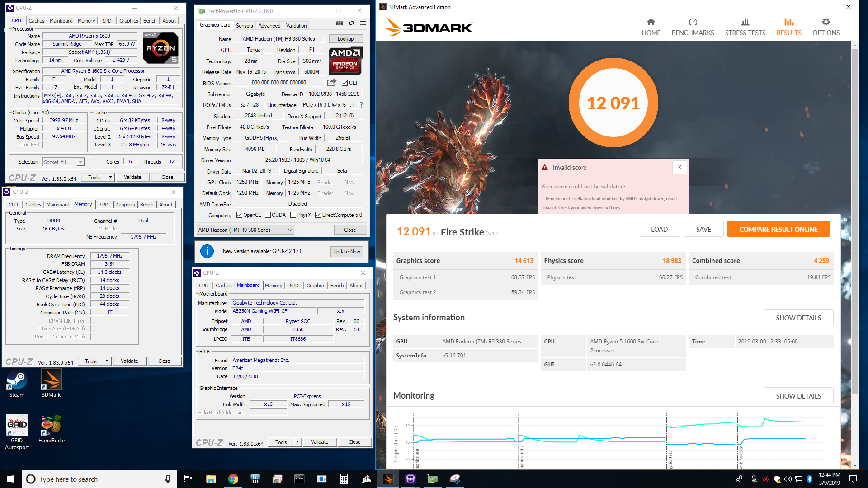Open the 3DMark HOME section
Image resolution: width=868 pixels, height=488 pixels.
(651, 27)
